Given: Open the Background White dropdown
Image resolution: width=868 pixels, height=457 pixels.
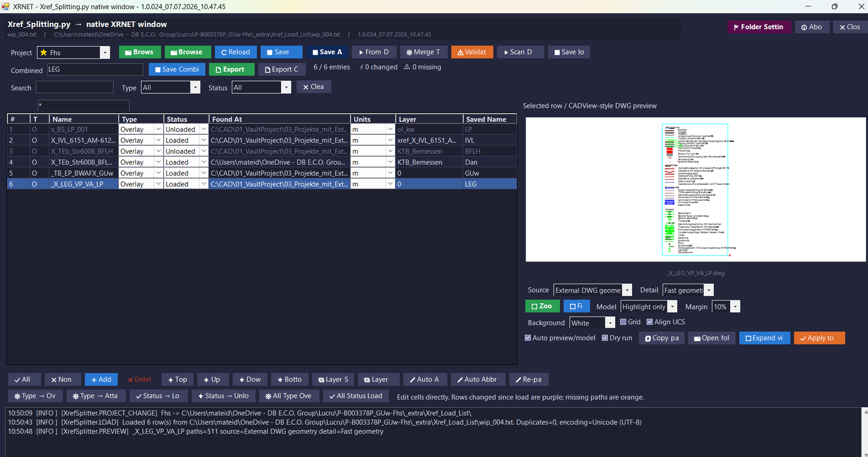Looking at the screenshot, I should point(610,323).
